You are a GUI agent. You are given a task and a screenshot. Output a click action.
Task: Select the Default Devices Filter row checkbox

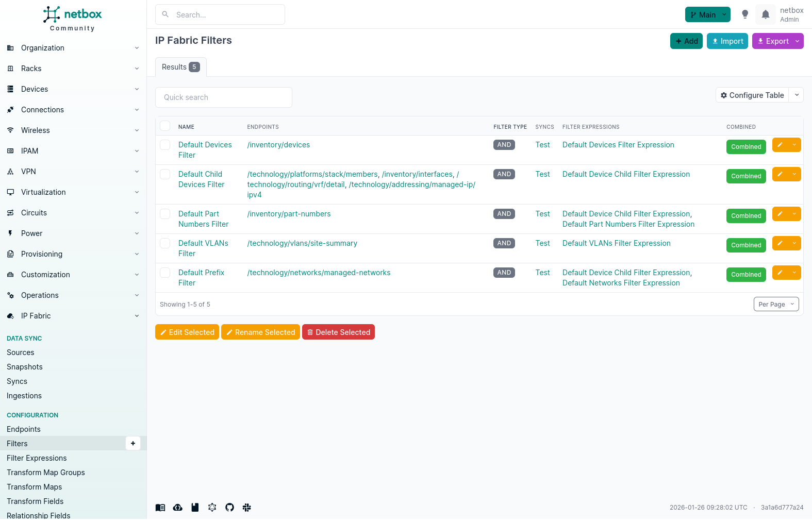(165, 145)
